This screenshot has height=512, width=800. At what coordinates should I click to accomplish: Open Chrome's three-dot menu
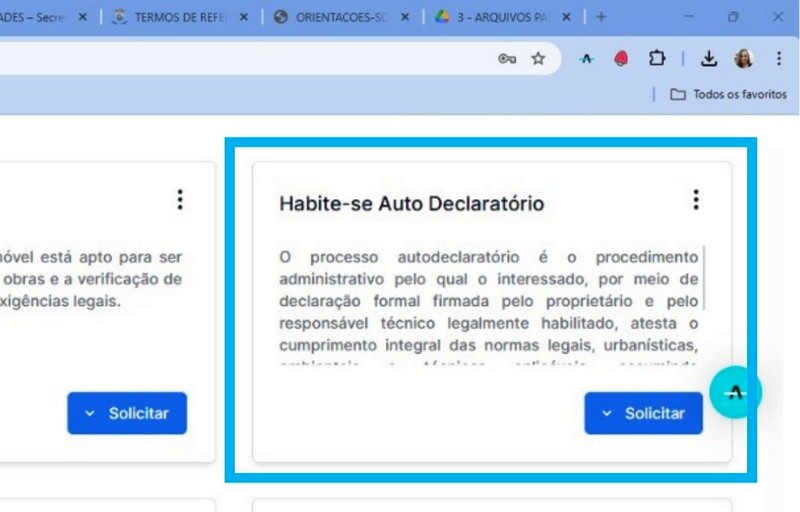[x=779, y=59]
